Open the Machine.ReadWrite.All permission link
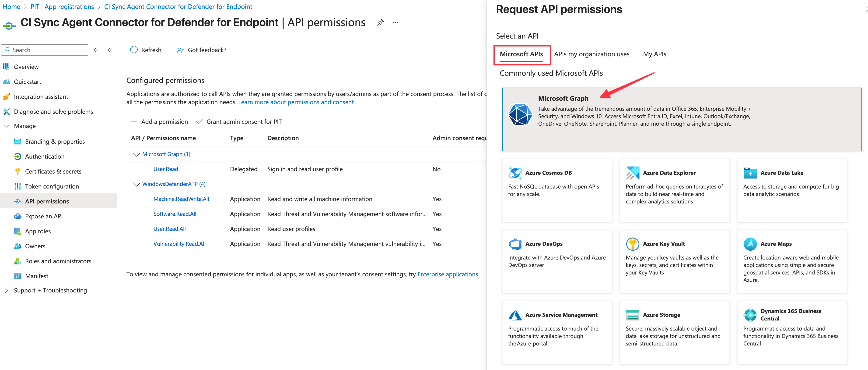This screenshot has width=868, height=370. pyautogui.click(x=181, y=199)
